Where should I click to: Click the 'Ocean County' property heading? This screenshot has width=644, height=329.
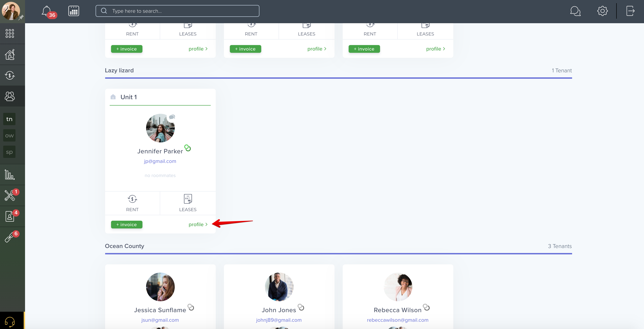point(124,246)
